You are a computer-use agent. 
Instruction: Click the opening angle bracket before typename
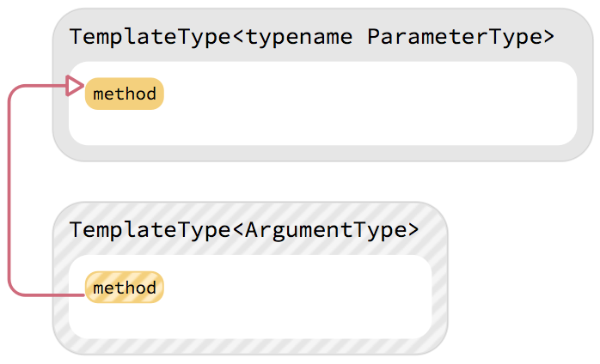pyautogui.click(x=238, y=38)
